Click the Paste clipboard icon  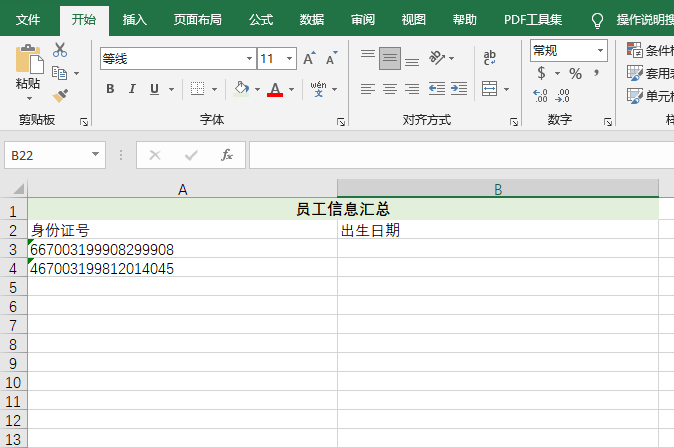coord(29,59)
